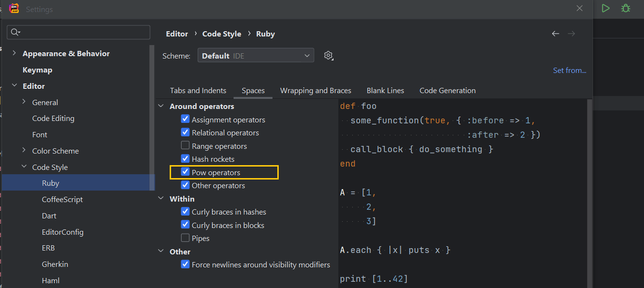Expand Appearance & Behavior section

[x=14, y=53]
